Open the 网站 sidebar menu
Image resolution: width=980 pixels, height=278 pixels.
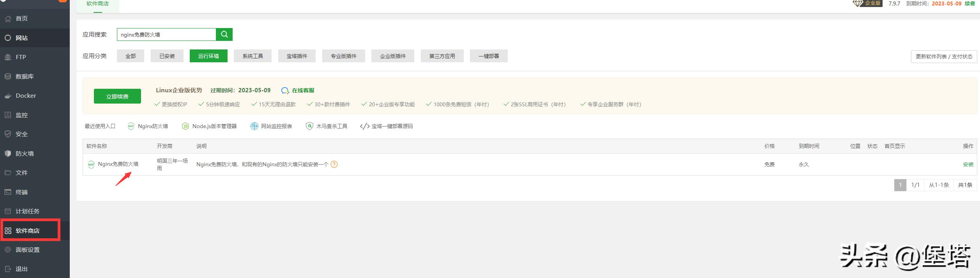pyautogui.click(x=35, y=38)
